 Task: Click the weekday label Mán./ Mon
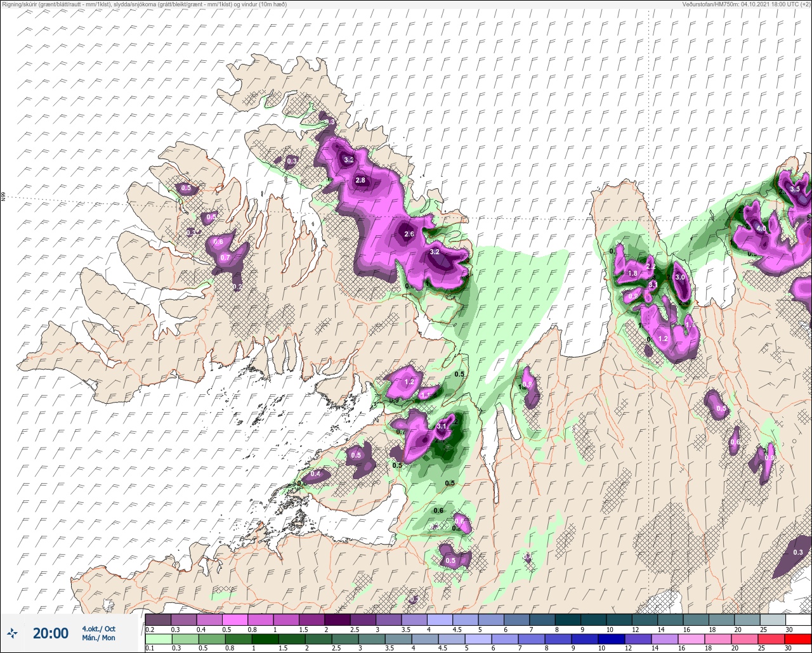pyautogui.click(x=98, y=638)
